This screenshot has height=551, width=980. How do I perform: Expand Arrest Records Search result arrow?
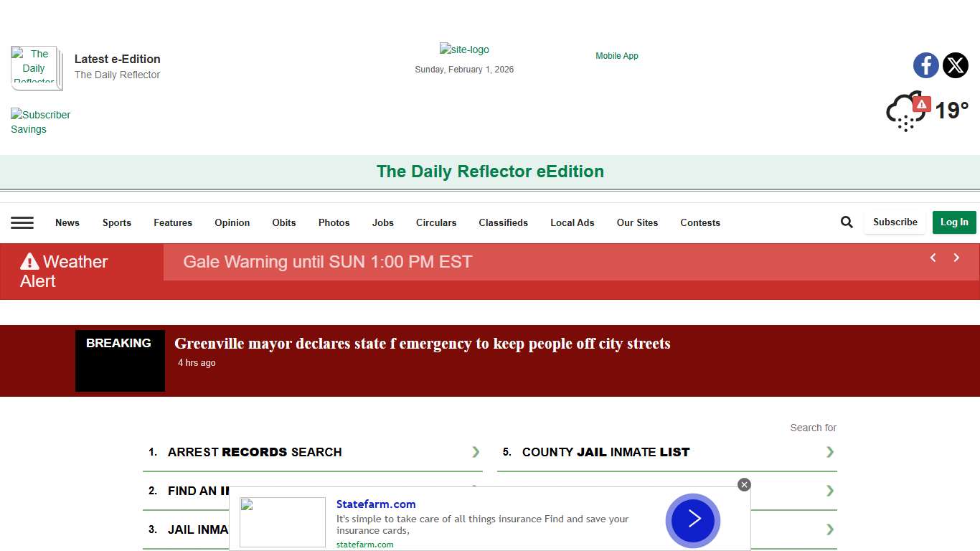(x=475, y=452)
